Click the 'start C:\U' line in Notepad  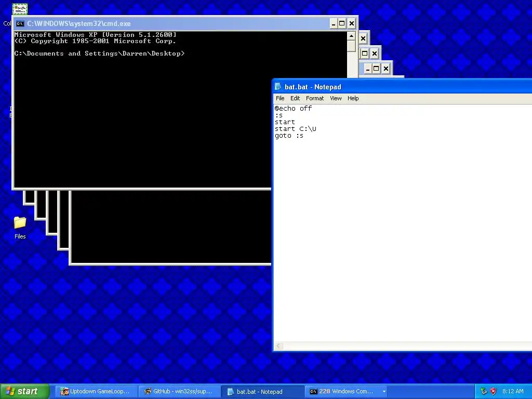coord(296,129)
